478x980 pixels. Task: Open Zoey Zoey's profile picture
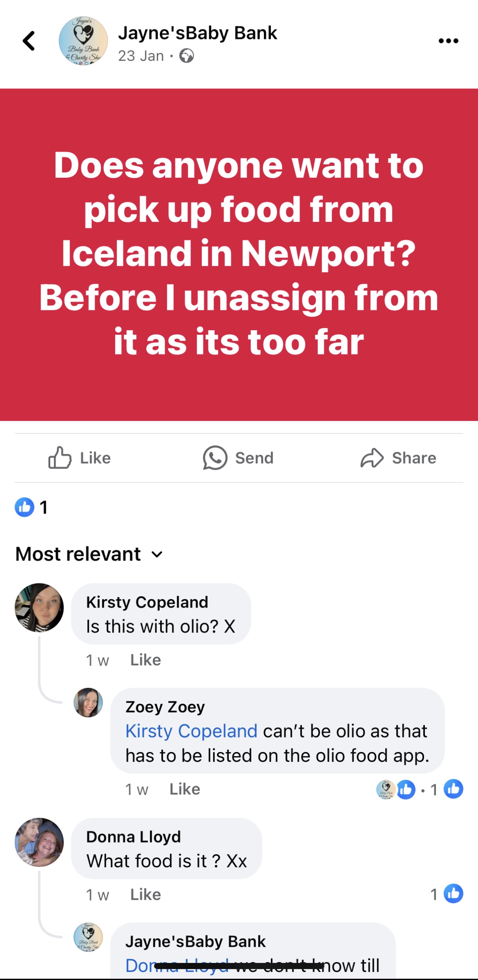click(88, 703)
